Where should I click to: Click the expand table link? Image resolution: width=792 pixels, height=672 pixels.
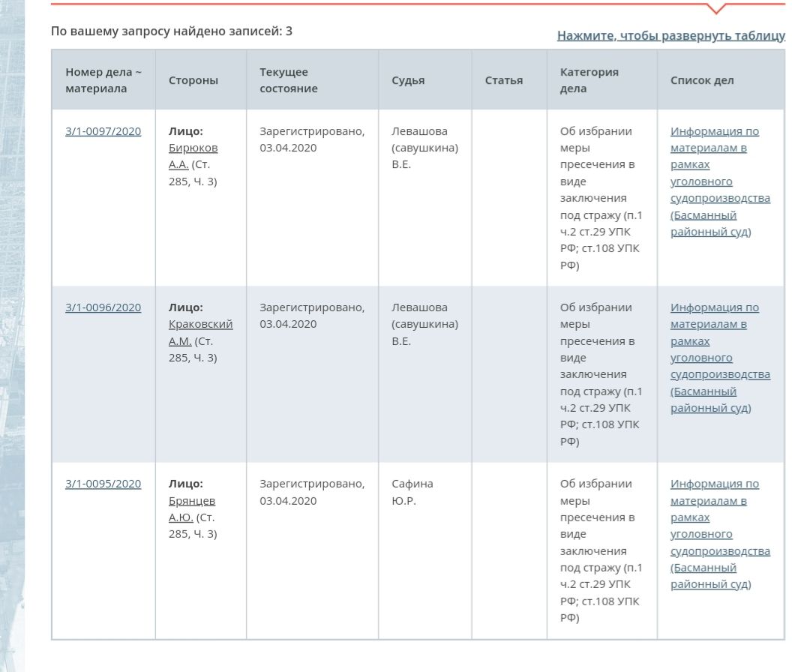pyautogui.click(x=670, y=35)
